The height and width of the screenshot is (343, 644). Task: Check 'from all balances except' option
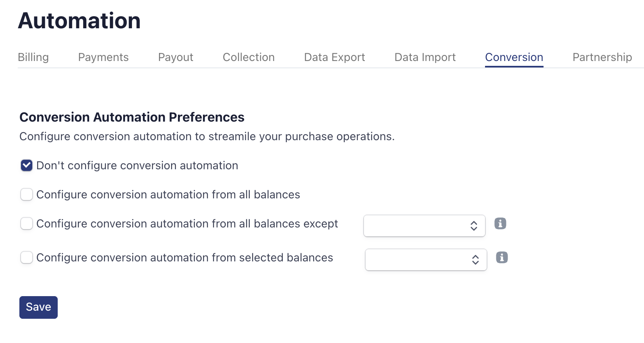pyautogui.click(x=27, y=224)
